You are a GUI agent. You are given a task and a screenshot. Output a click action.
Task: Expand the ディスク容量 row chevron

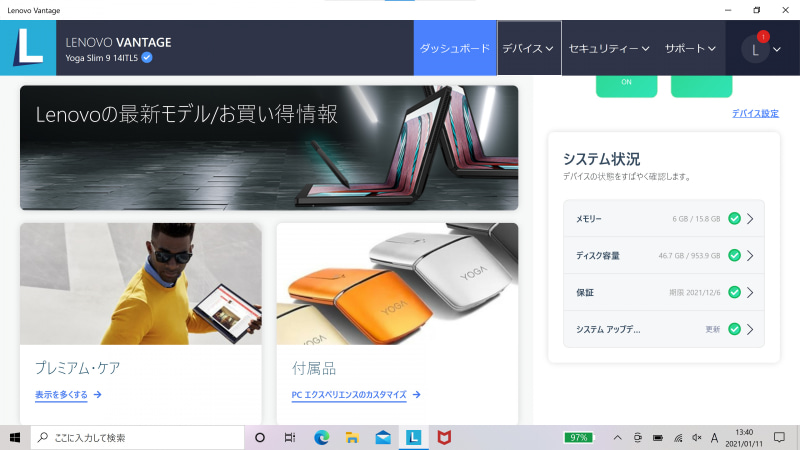750,256
